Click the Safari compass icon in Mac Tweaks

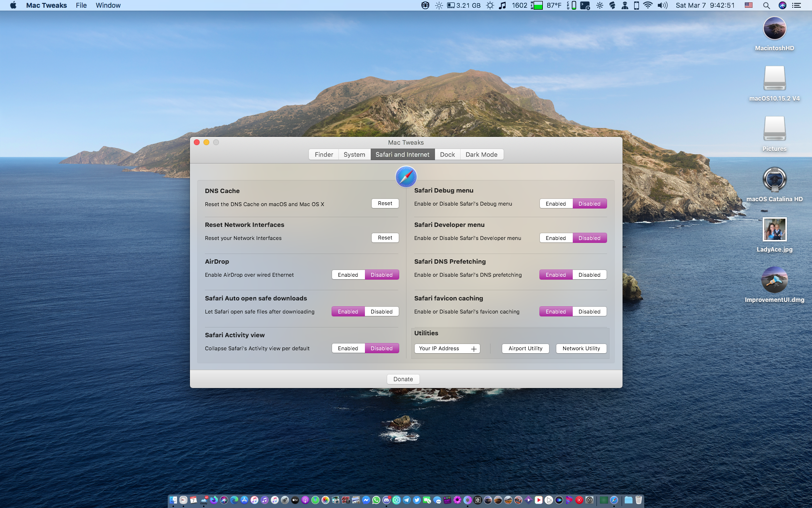pyautogui.click(x=406, y=177)
